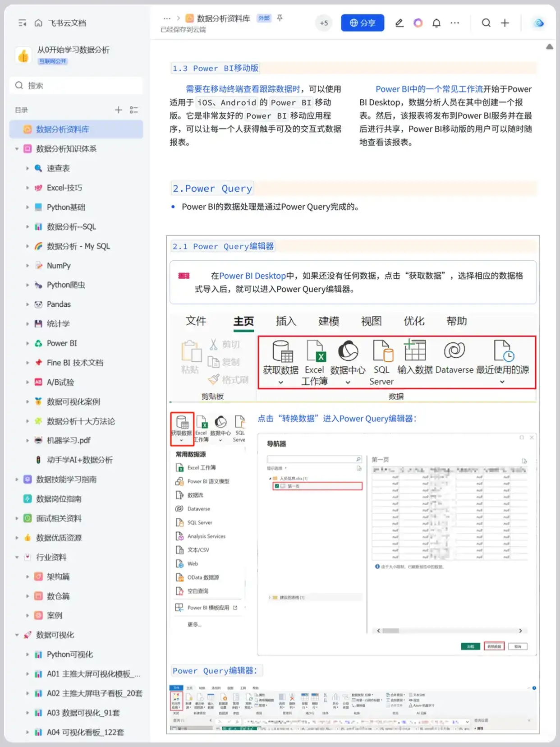Open the blue assistant avatar icon at top right
Image resolution: width=560 pixels, height=747 pixels.
(538, 23)
